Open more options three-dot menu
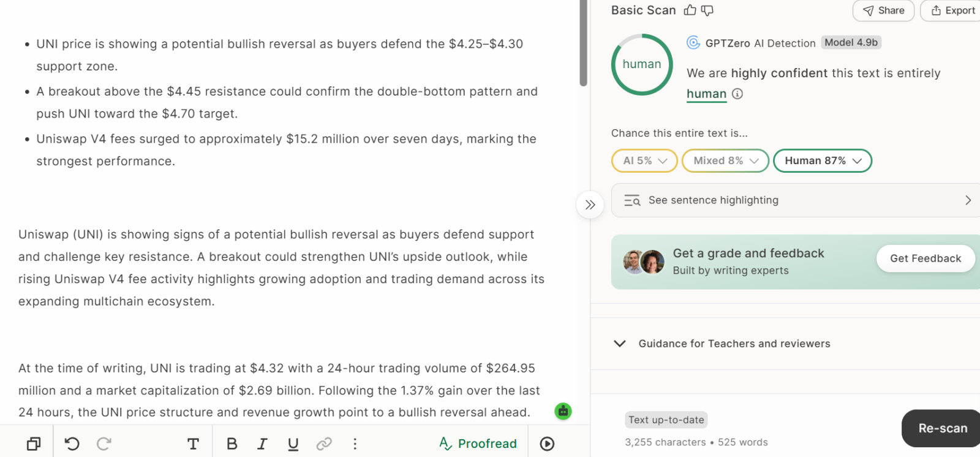980x457 pixels. pyautogui.click(x=355, y=444)
